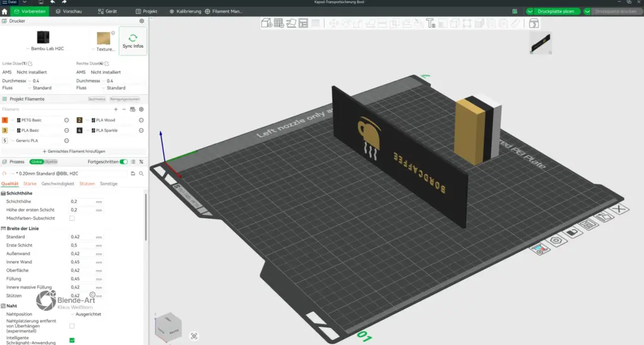Click the arrange all objects icon
This screenshot has width=644, height=345.
click(303, 23)
